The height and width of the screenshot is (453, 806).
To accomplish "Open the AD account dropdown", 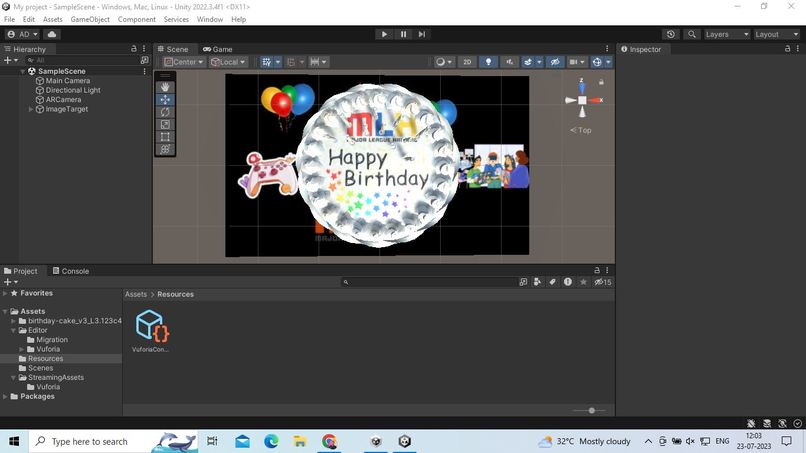I will pyautogui.click(x=23, y=34).
